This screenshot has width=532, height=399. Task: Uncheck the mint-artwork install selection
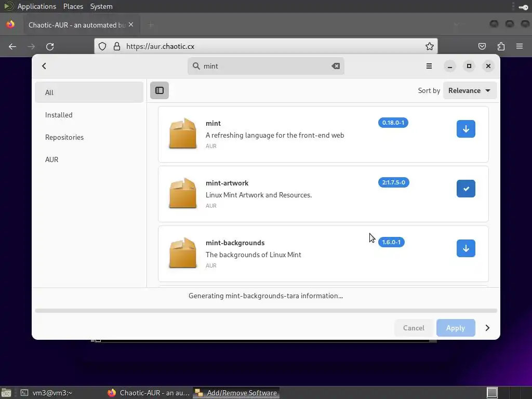(466, 189)
